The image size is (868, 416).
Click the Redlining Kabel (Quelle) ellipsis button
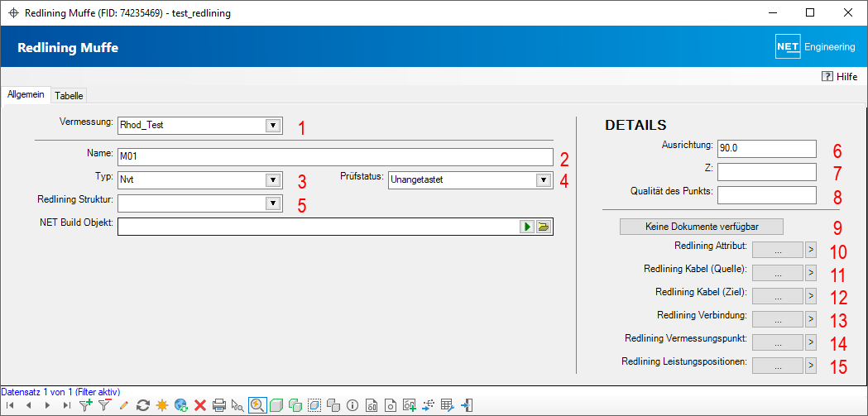778,273
